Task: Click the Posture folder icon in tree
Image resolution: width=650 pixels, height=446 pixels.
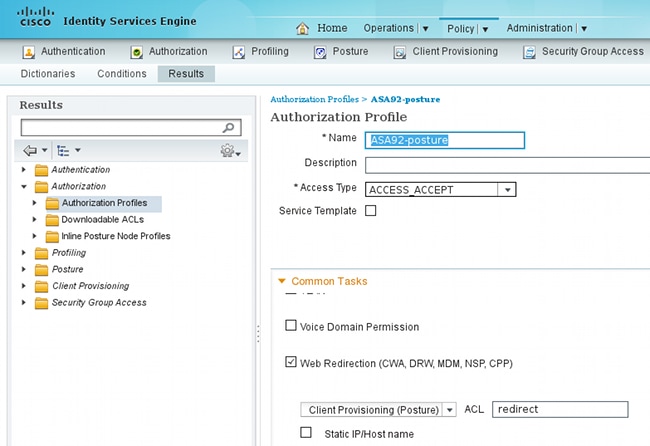Action: [x=41, y=269]
